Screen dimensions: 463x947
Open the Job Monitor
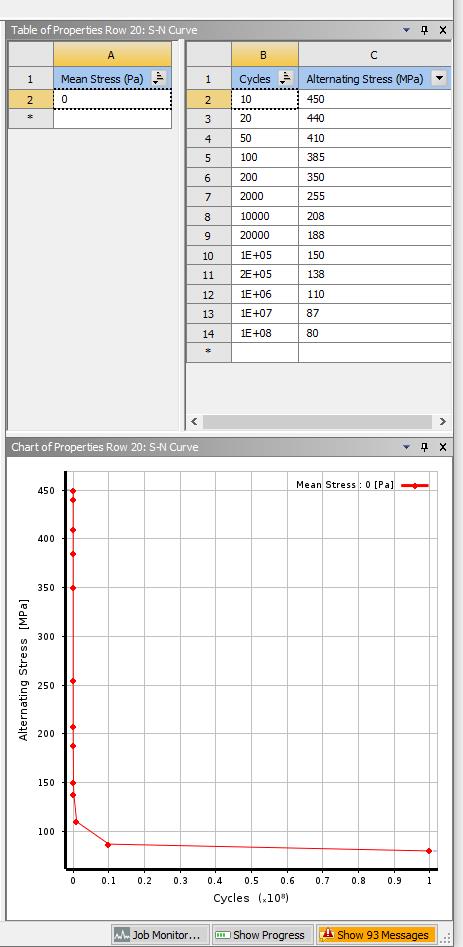click(160, 934)
